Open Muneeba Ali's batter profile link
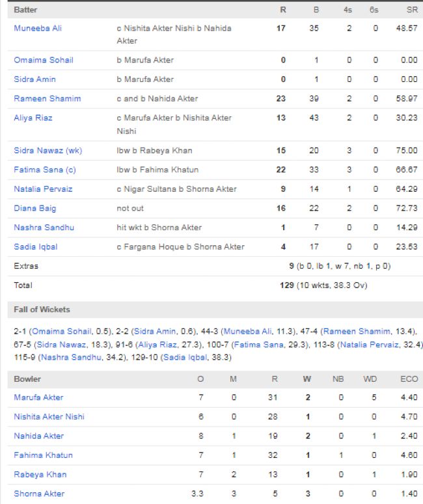The width and height of the screenshot is (423, 504). pyautogui.click(x=38, y=29)
